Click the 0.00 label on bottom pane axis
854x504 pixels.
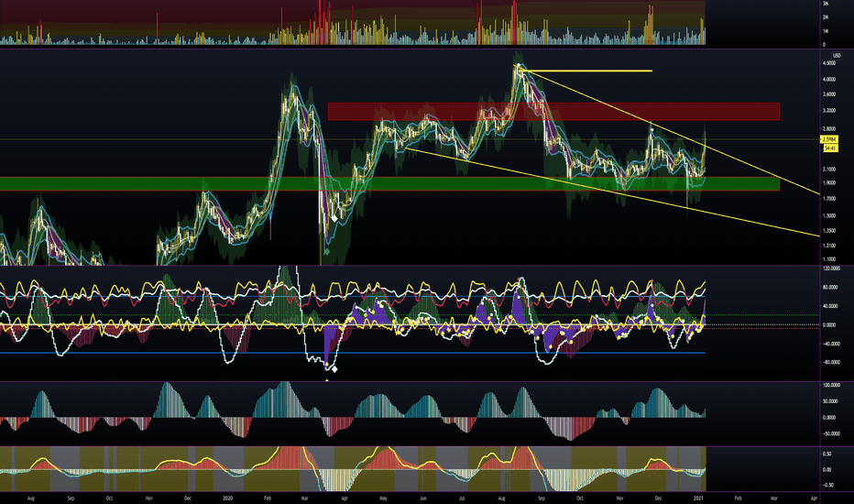827,470
